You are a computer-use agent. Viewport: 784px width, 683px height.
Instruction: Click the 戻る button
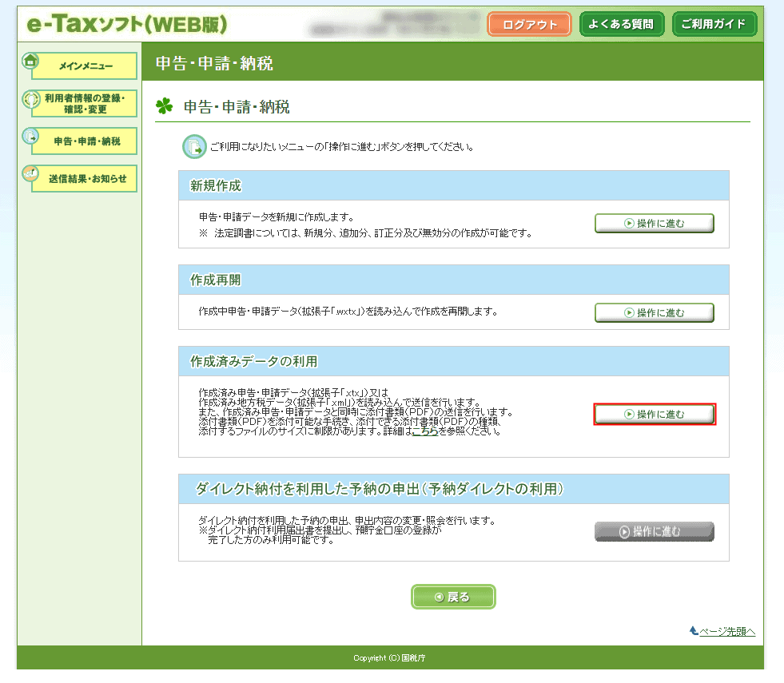453,597
